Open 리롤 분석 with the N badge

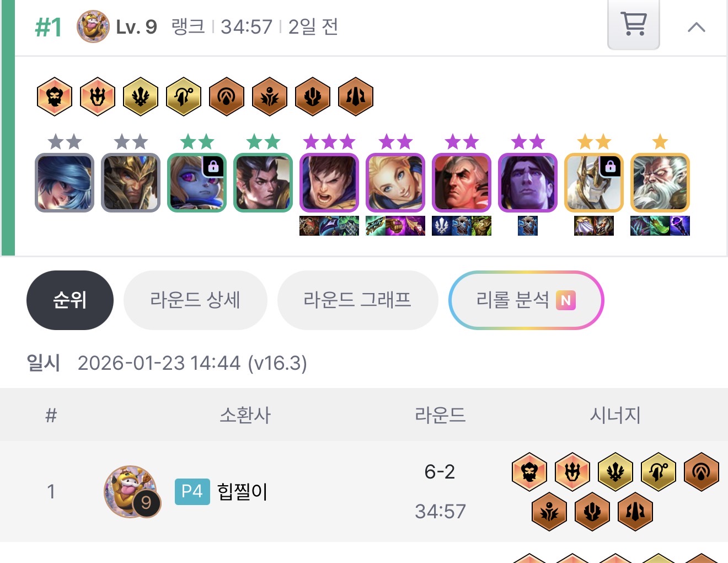(526, 300)
